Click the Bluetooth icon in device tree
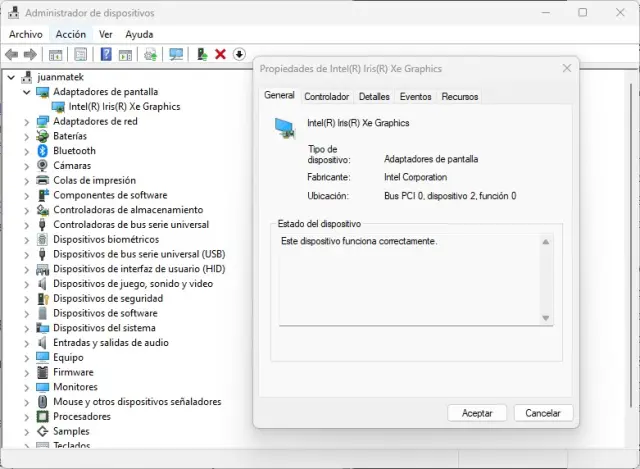 (43, 151)
